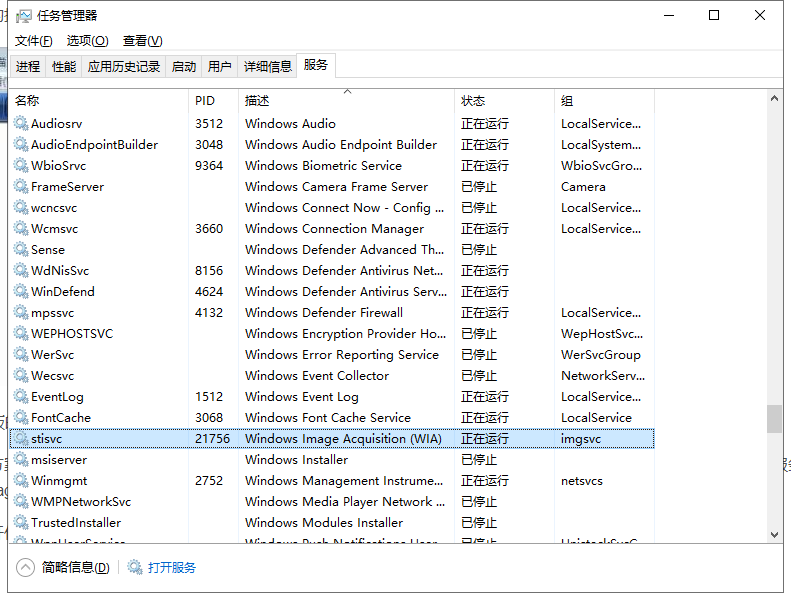791x600 pixels.
Task: Click the gear icon beside WEPHOSTSVC
Action: point(21,333)
